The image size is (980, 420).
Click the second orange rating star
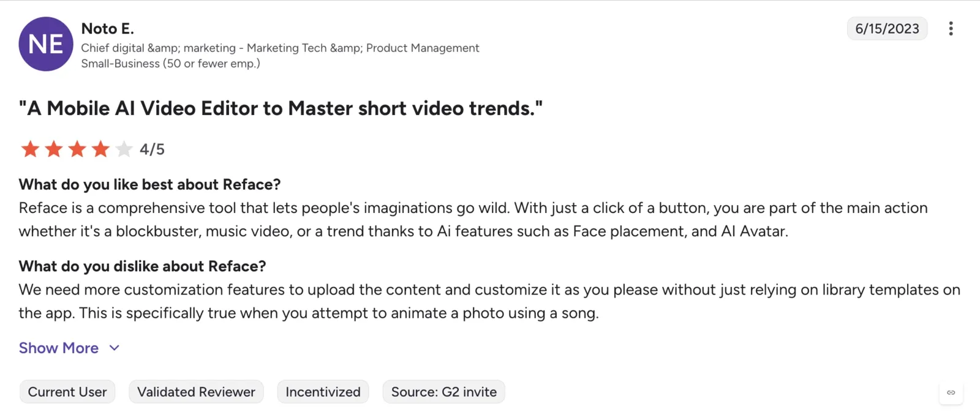54,149
